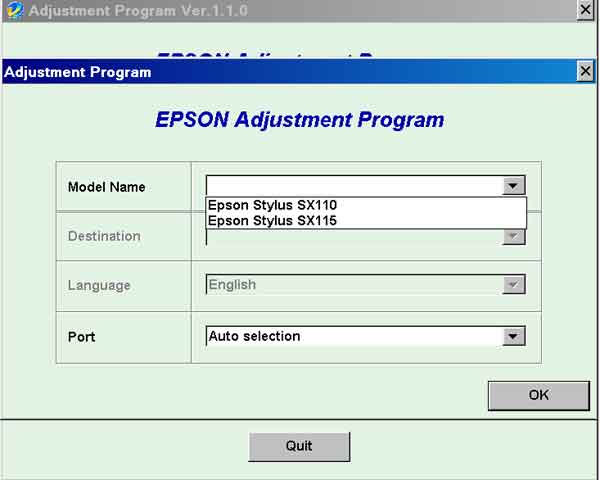Click the Language label
The image size is (600, 480).
(99, 286)
